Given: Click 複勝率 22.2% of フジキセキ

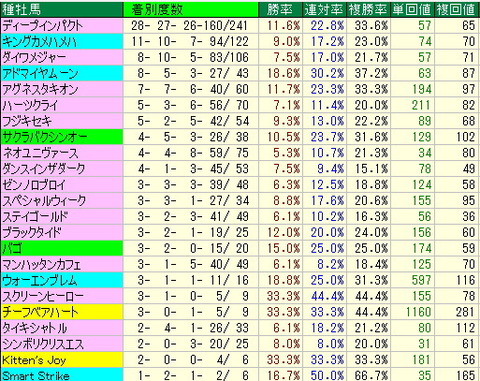Looking at the screenshot, I should click(371, 121).
